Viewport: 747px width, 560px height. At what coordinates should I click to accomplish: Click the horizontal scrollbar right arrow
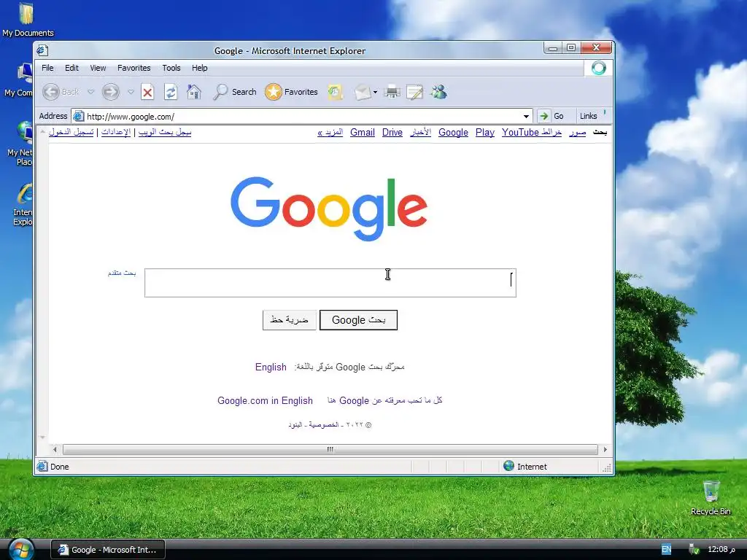(605, 449)
